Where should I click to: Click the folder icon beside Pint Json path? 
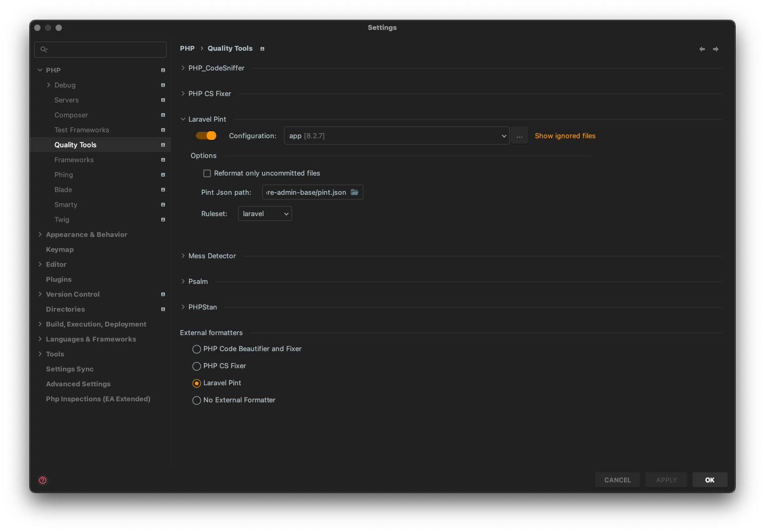[354, 192]
